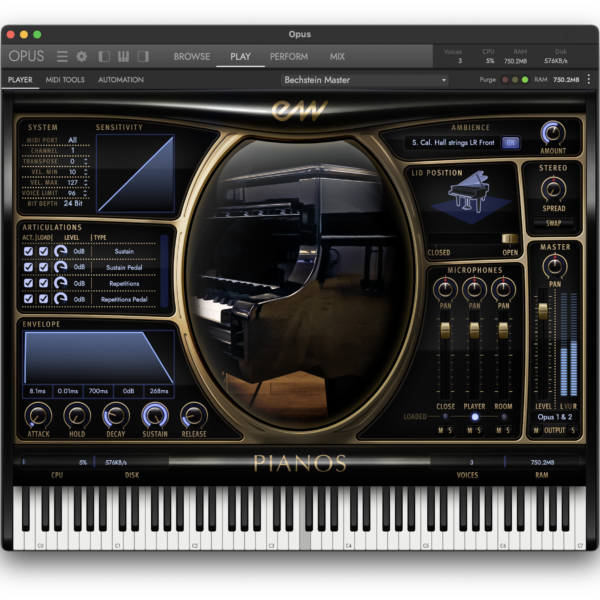Toggle Load checkbox for Repetitions
This screenshot has width=600, height=600.
pyautogui.click(x=44, y=283)
